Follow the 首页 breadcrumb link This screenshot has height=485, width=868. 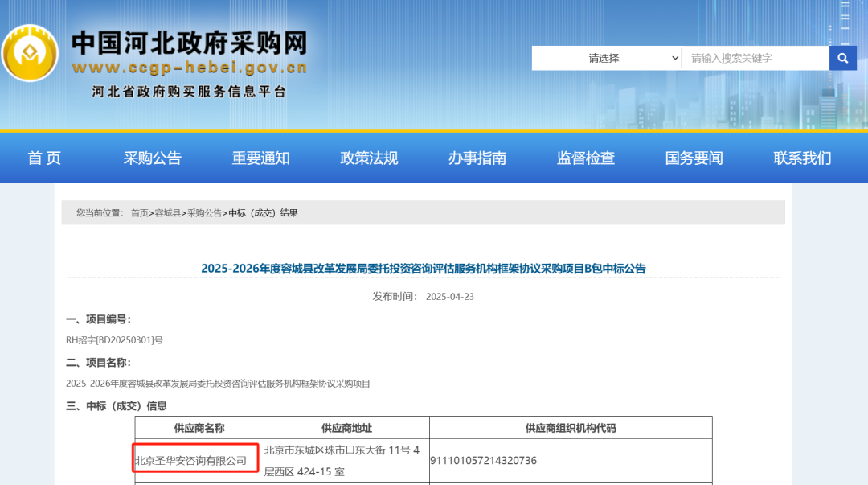click(140, 213)
